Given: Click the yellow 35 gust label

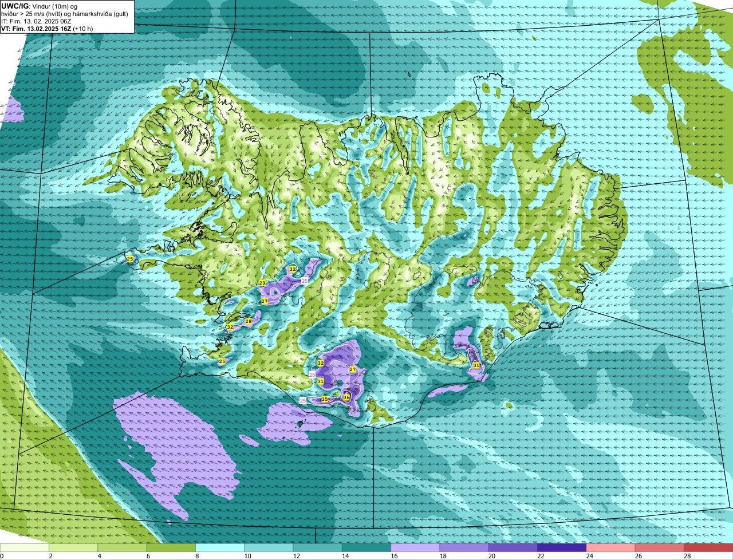Looking at the screenshot, I should tap(325, 399).
